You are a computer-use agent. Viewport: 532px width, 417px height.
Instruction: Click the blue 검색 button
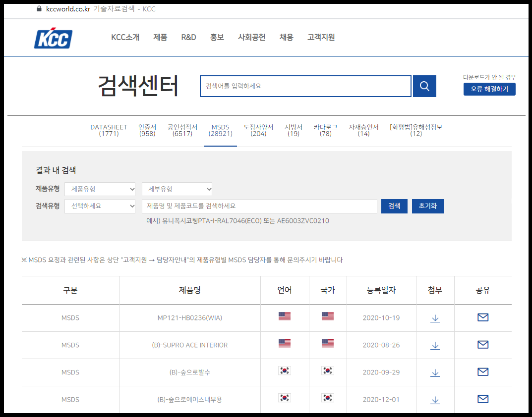coord(394,206)
